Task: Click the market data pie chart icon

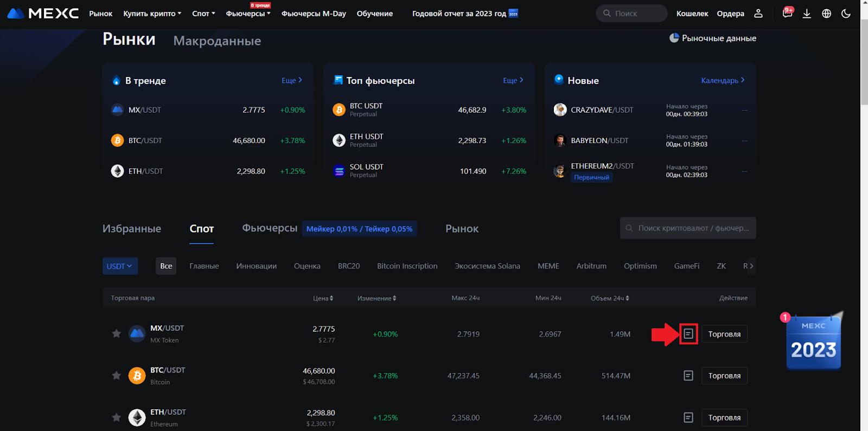Action: 674,38
